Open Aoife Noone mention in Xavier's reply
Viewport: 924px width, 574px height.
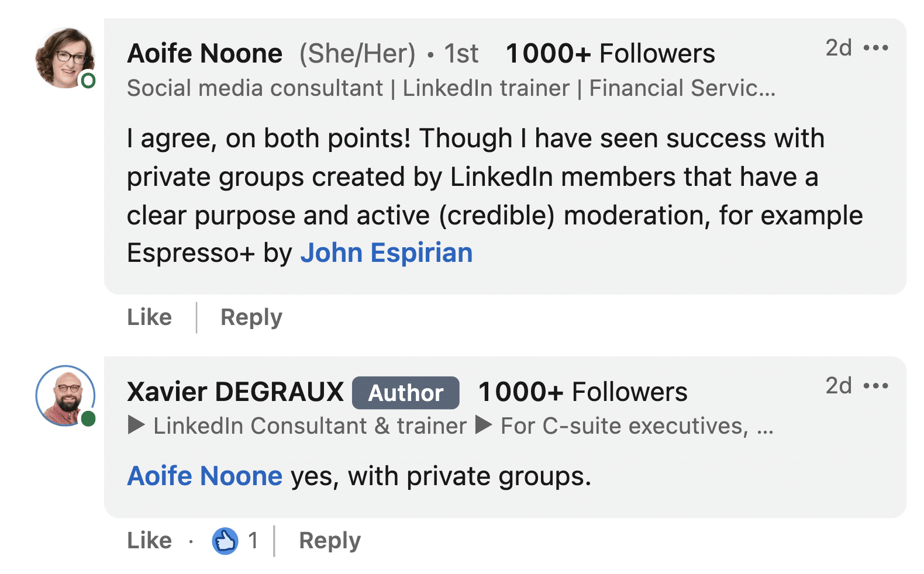[205, 476]
